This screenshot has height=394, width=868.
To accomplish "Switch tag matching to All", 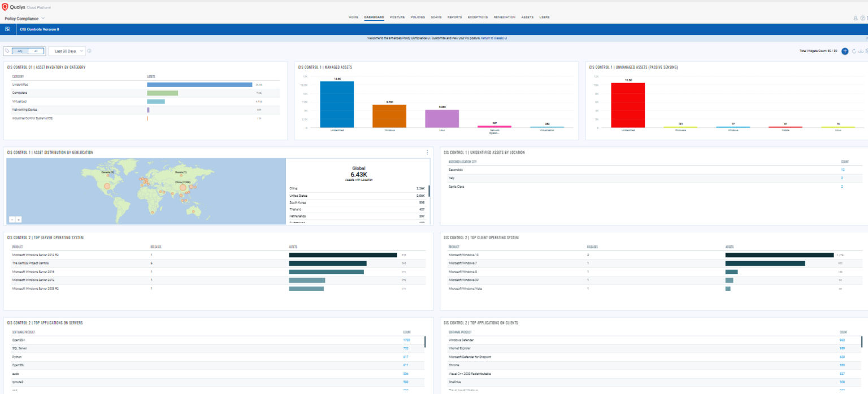I will 35,51.
